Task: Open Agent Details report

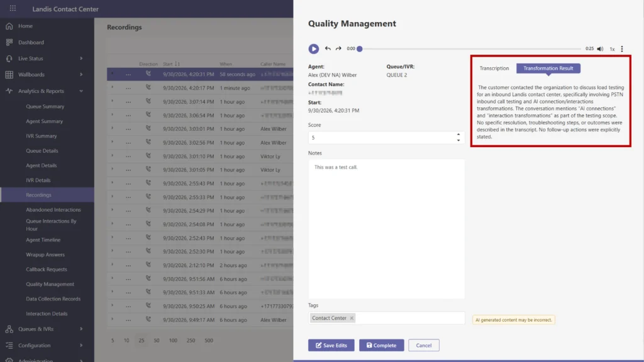Action: (41, 165)
